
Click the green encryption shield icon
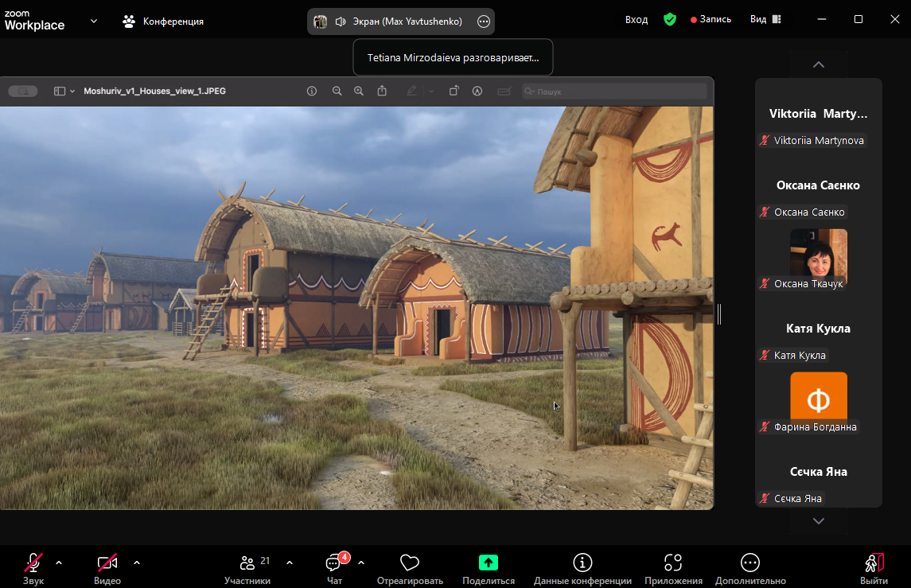pos(670,20)
